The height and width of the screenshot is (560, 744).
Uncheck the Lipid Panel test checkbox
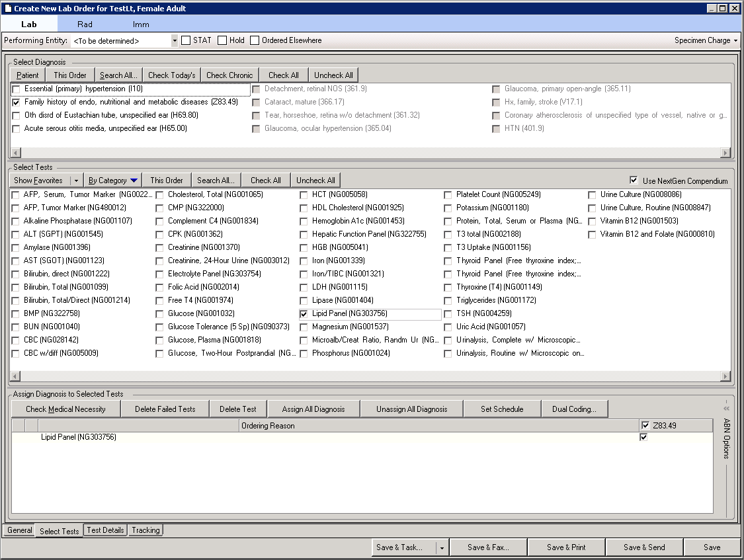(304, 314)
